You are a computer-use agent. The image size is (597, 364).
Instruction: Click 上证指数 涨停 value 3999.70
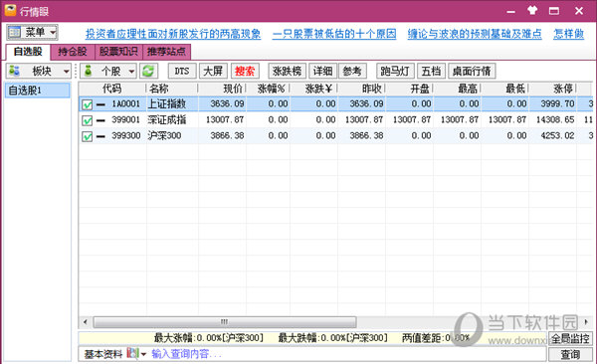(x=557, y=104)
